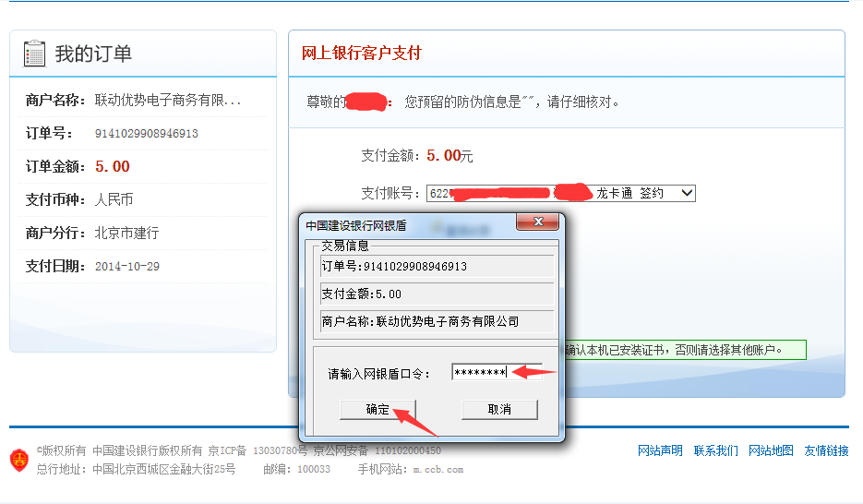Select order number 9141029908946913 in 我的订单
Screen dimensions: 863x504
[x=147, y=134]
